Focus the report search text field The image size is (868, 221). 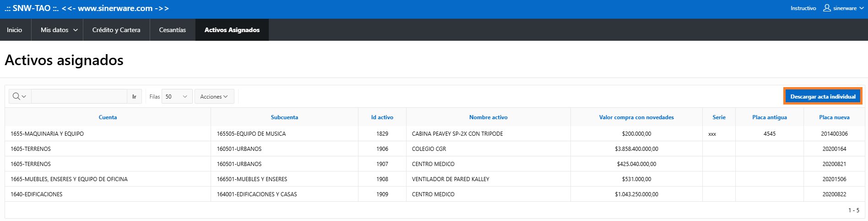[x=79, y=96]
